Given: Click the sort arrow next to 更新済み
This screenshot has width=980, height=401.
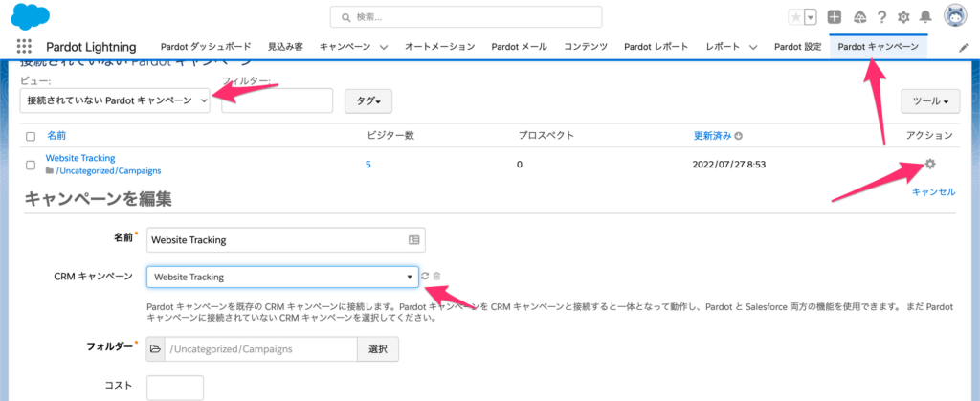Looking at the screenshot, I should (x=739, y=136).
